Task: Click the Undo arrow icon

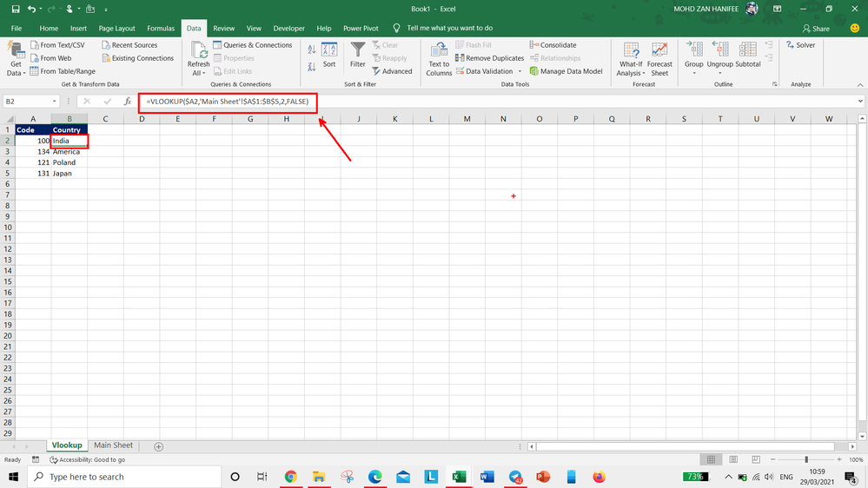Action: click(31, 9)
